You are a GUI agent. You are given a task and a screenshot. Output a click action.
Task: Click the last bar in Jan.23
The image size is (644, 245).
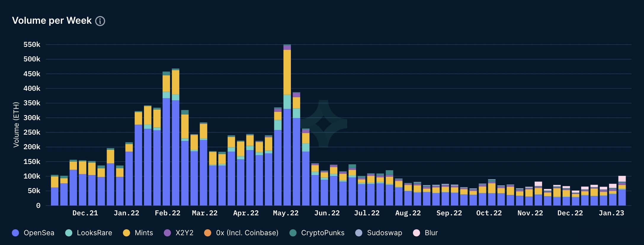tap(622, 191)
